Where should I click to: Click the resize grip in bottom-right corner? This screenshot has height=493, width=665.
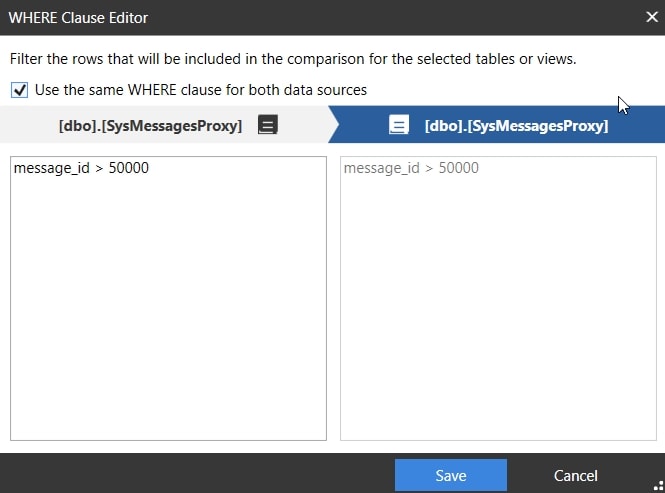(x=659, y=486)
